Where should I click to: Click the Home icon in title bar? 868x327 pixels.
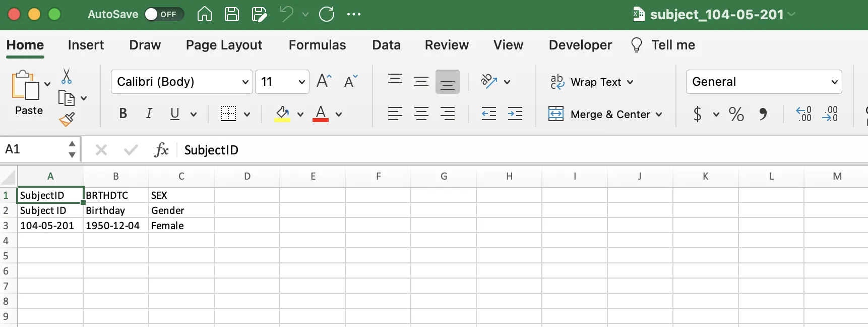204,14
